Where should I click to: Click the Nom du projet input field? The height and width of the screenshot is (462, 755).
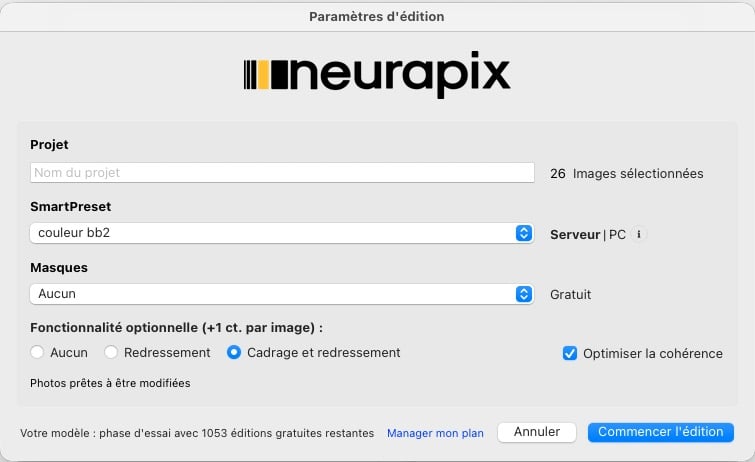click(282, 172)
